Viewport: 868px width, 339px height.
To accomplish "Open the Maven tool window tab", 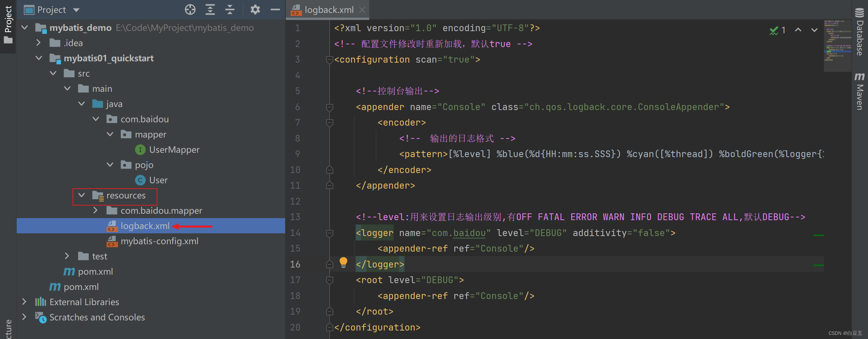I will [x=860, y=91].
